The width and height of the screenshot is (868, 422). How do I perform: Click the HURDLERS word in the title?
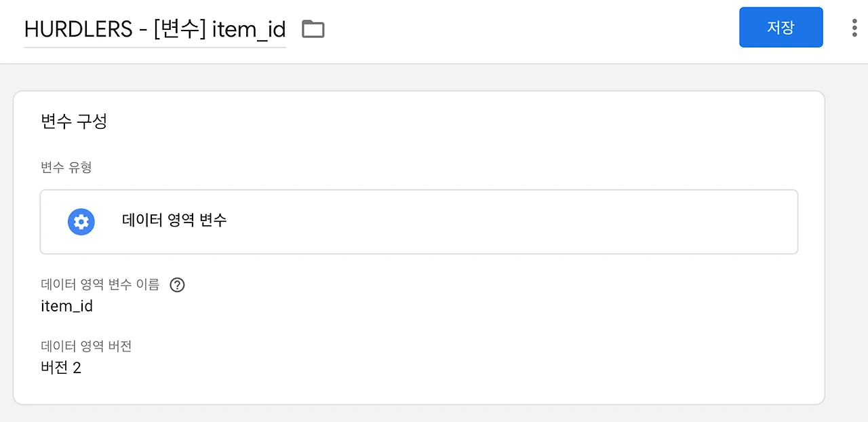coord(77,29)
